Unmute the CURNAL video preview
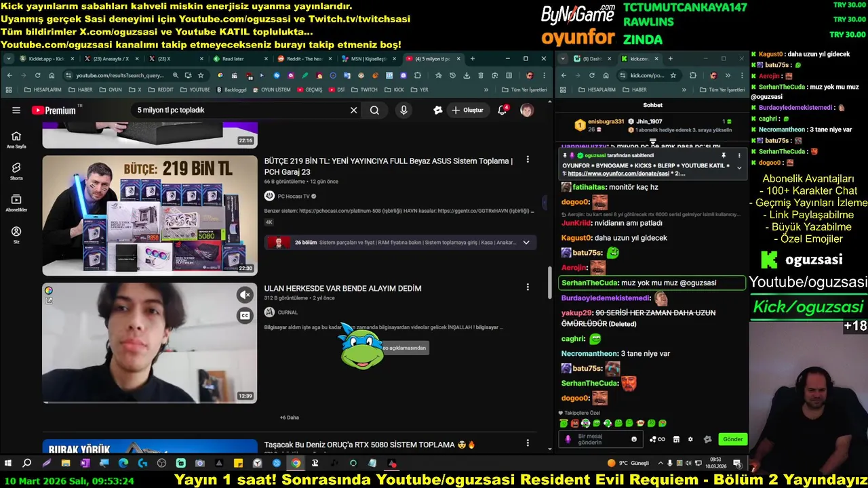This screenshot has height=488, width=868. pos(245,295)
